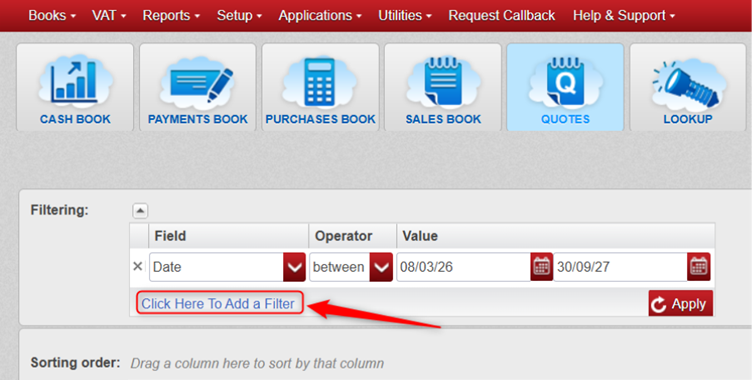Click Request Callback in the menu bar

502,15
